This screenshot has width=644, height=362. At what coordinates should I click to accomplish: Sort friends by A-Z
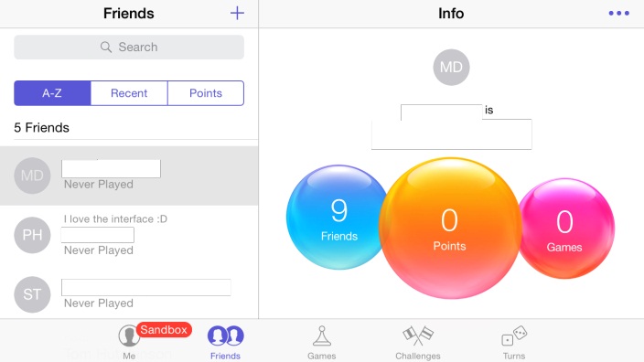click(52, 93)
